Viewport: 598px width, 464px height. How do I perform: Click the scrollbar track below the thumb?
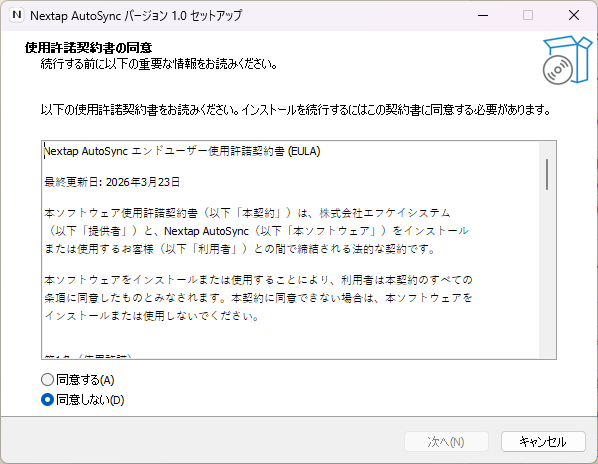[x=547, y=275]
